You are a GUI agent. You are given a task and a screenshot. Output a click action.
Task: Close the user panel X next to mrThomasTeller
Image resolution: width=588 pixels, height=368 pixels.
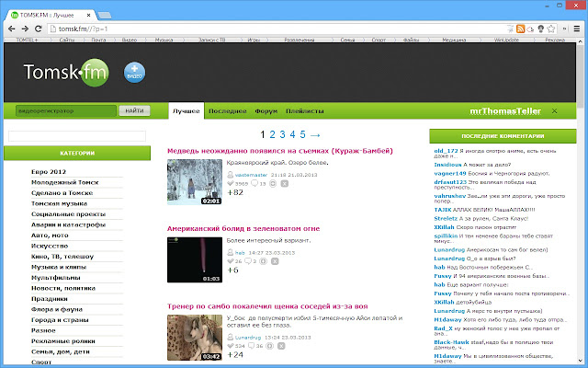coord(554,111)
